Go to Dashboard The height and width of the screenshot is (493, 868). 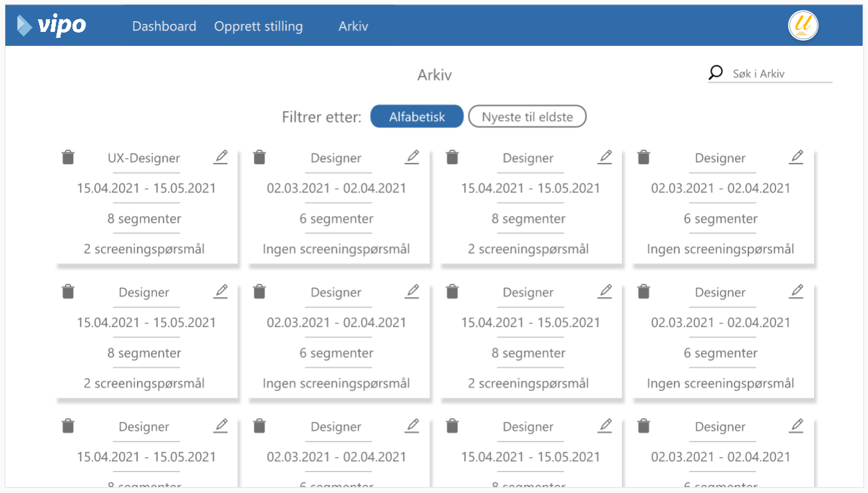164,27
